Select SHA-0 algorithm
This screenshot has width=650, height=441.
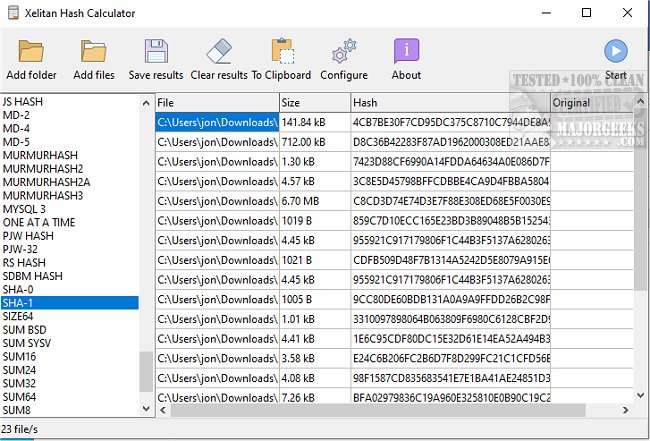click(18, 289)
